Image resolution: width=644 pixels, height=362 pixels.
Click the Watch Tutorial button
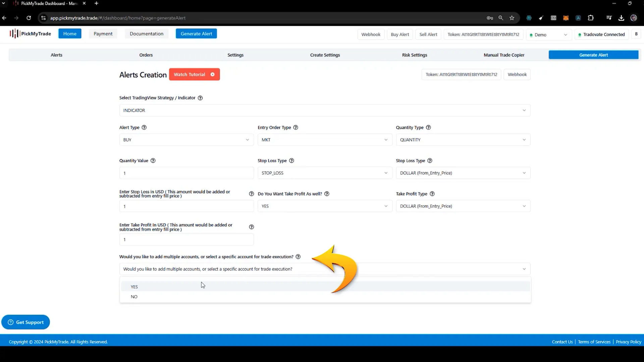[x=194, y=74]
